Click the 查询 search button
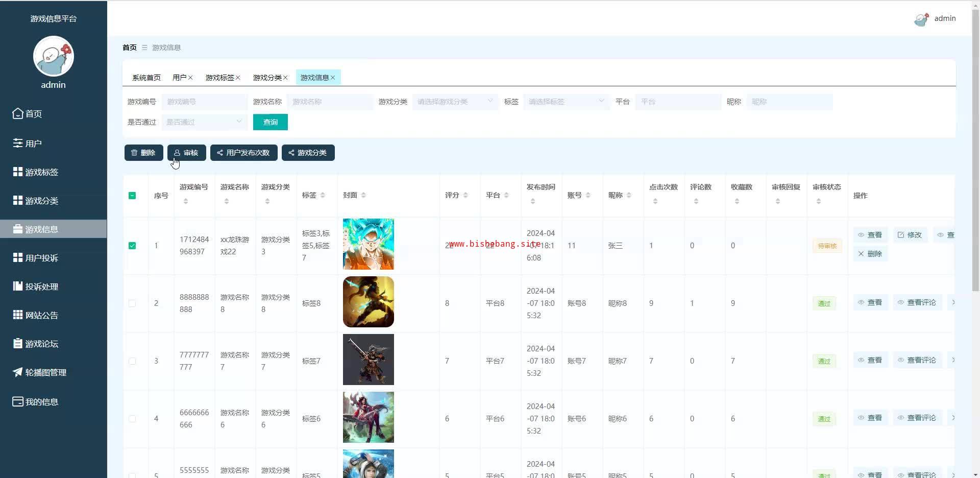Image resolution: width=980 pixels, height=478 pixels. tap(270, 122)
